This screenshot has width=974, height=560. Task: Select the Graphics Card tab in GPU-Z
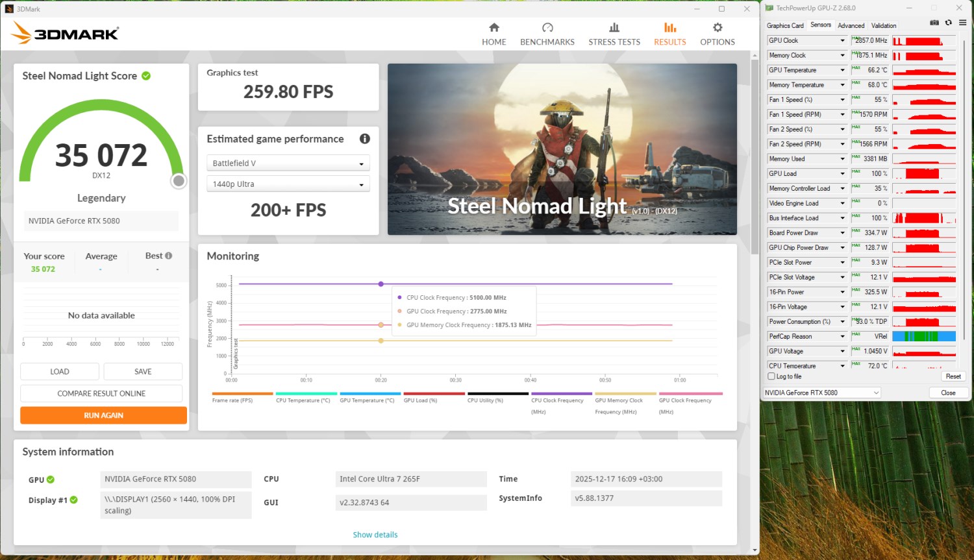point(785,26)
